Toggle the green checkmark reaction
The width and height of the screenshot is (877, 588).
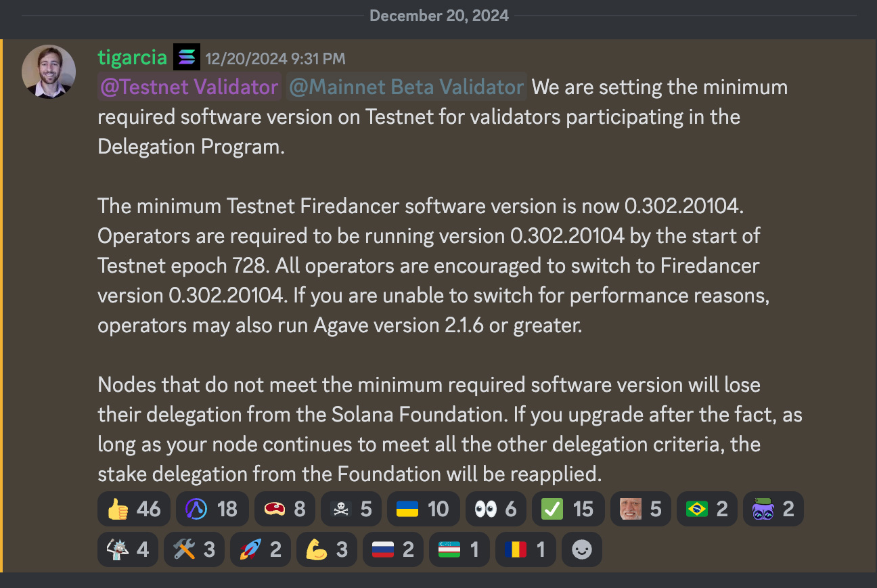[x=568, y=510]
